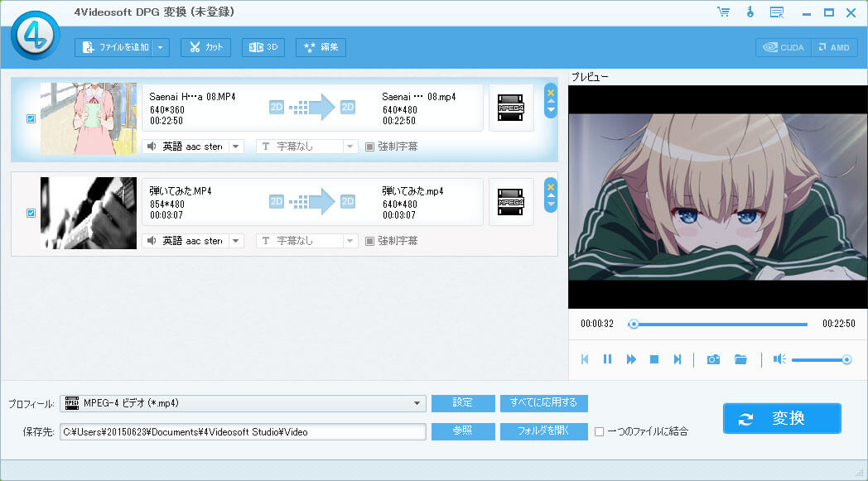Image resolution: width=868 pixels, height=481 pixels.
Task: Click the 設定 settings button
Action: 463,403
